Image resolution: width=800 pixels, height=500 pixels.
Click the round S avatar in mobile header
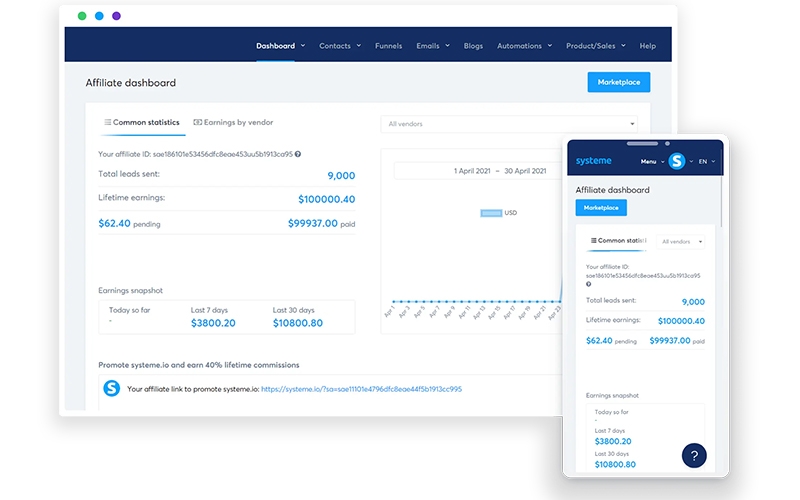(x=677, y=161)
